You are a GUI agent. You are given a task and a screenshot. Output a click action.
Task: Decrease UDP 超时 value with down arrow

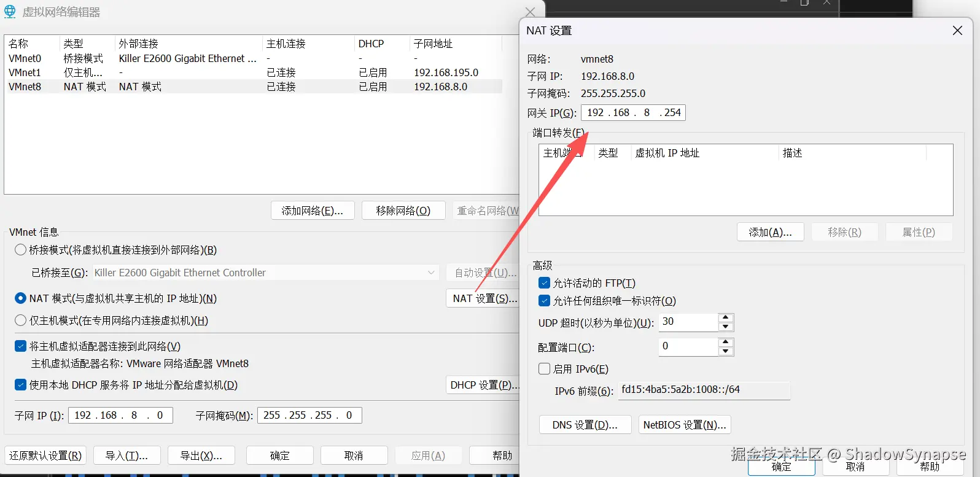tap(726, 327)
